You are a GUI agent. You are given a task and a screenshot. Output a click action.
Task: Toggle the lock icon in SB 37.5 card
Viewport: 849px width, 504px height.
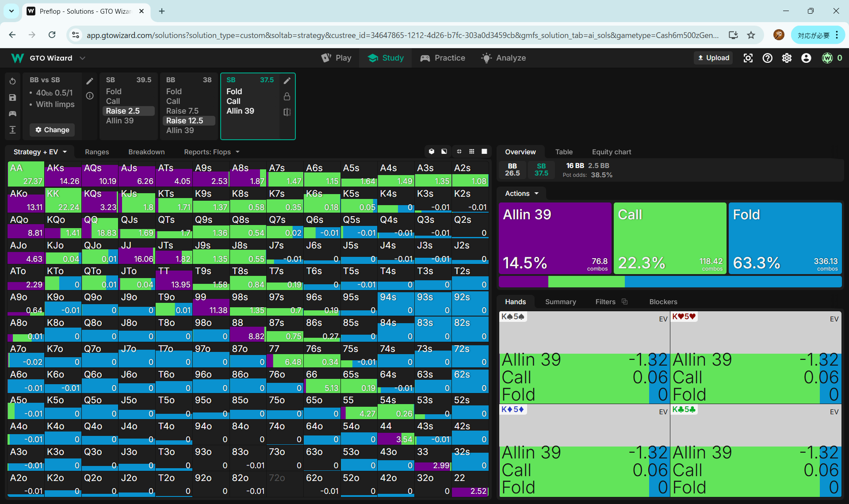[x=287, y=96]
